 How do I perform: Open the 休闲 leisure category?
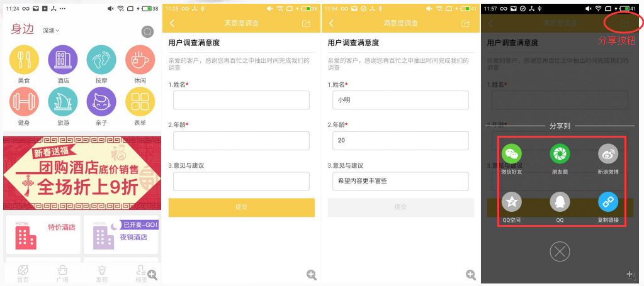[140, 60]
